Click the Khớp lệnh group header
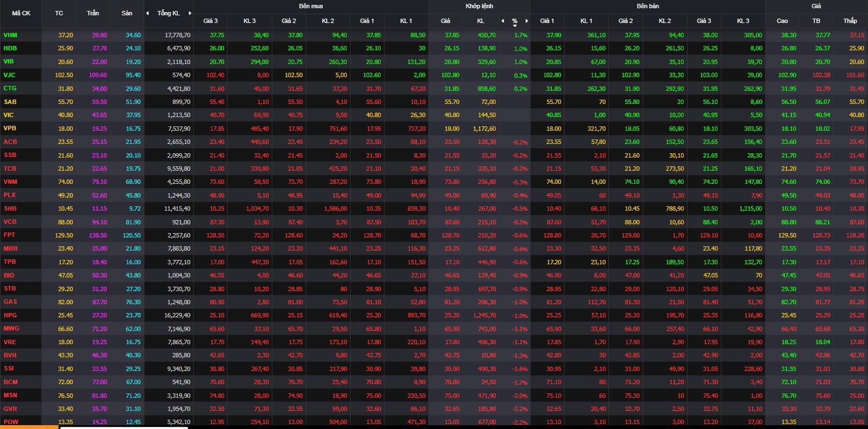The image size is (868, 429). [479, 6]
